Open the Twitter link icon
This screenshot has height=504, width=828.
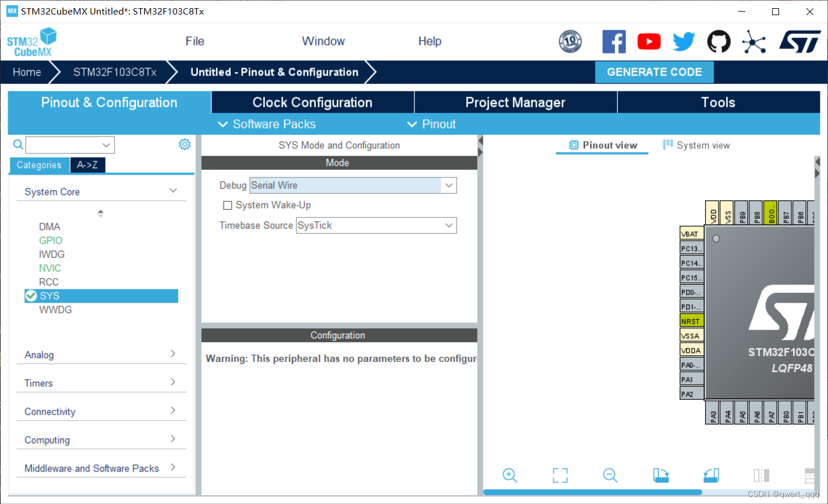684,41
